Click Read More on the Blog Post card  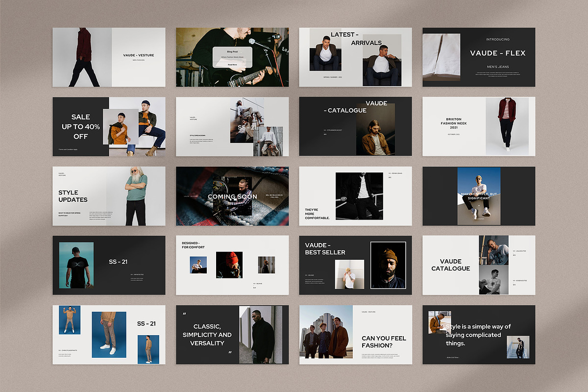[232, 64]
